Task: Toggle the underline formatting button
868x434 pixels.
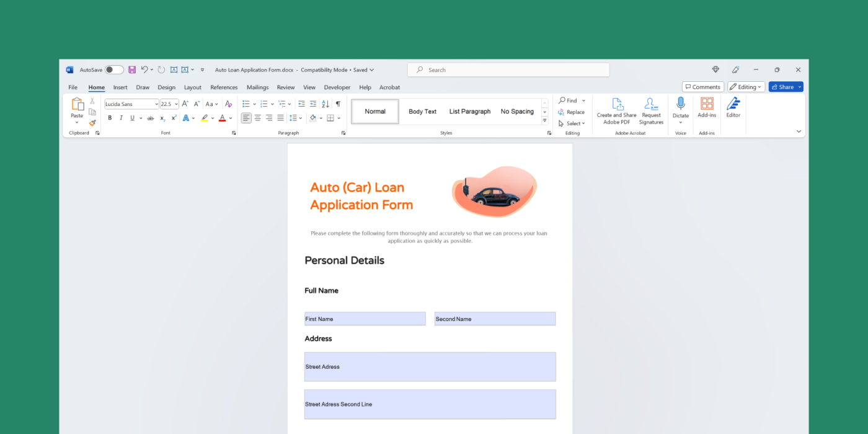Action: coord(132,118)
